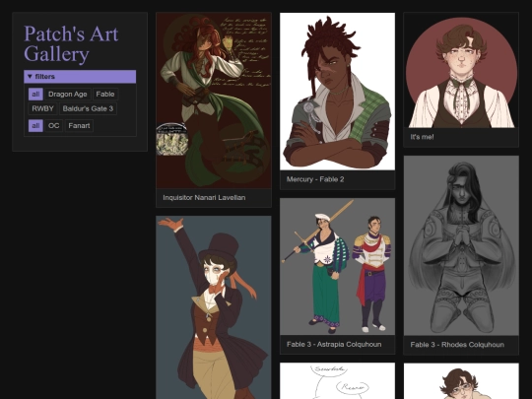Collapse the filters disclosure triangle

click(30, 77)
